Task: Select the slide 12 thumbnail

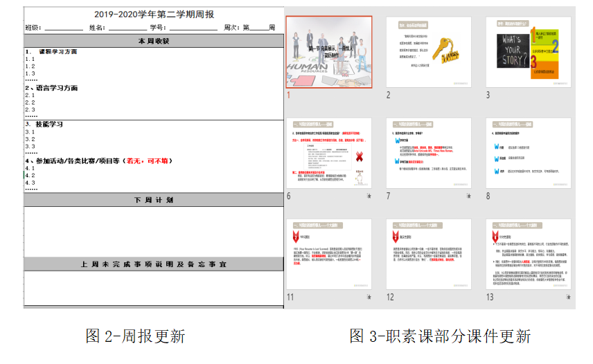Action: coord(429,254)
